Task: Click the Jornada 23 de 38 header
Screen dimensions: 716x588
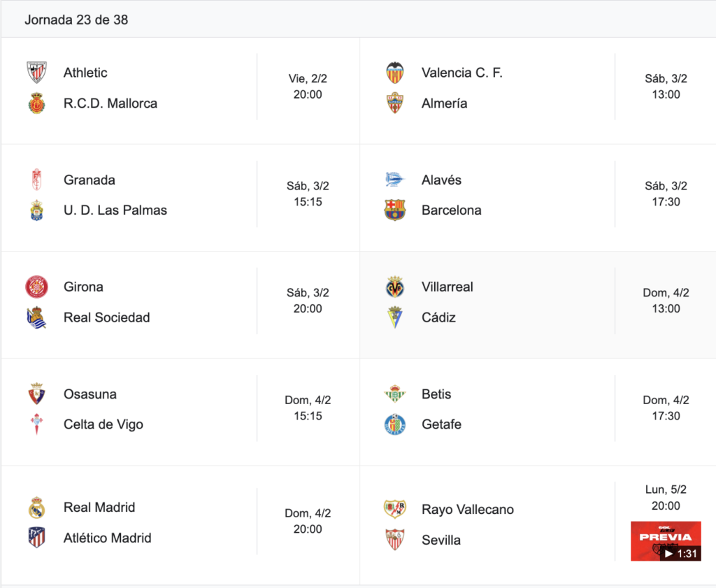Action: pos(76,20)
